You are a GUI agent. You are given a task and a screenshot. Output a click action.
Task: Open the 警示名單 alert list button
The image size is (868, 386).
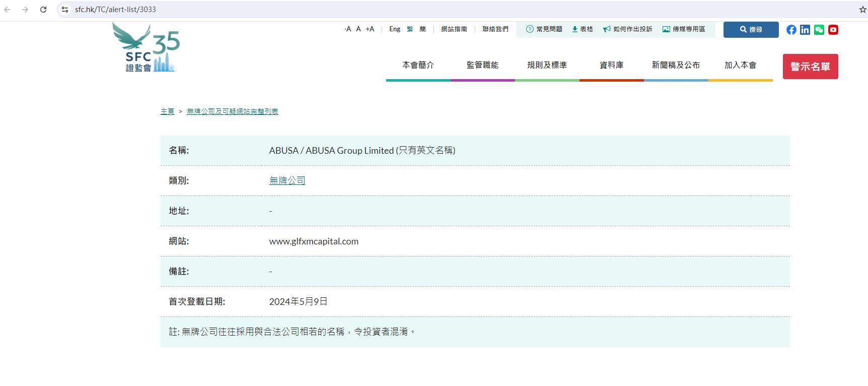coord(810,67)
